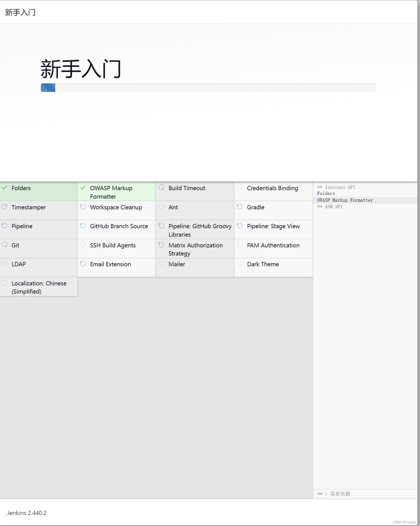420x526 pixels.
Task: Click the pending circle beside PAM Authentication
Action: pyautogui.click(x=240, y=245)
